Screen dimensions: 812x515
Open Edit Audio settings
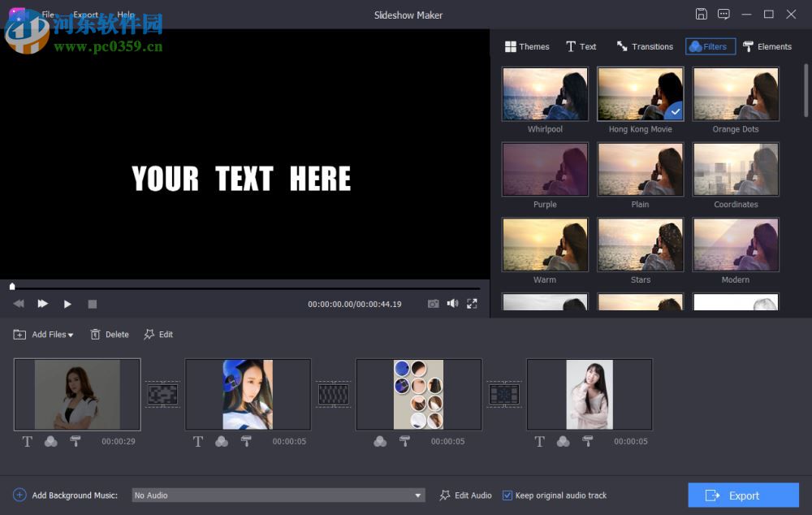click(x=464, y=495)
